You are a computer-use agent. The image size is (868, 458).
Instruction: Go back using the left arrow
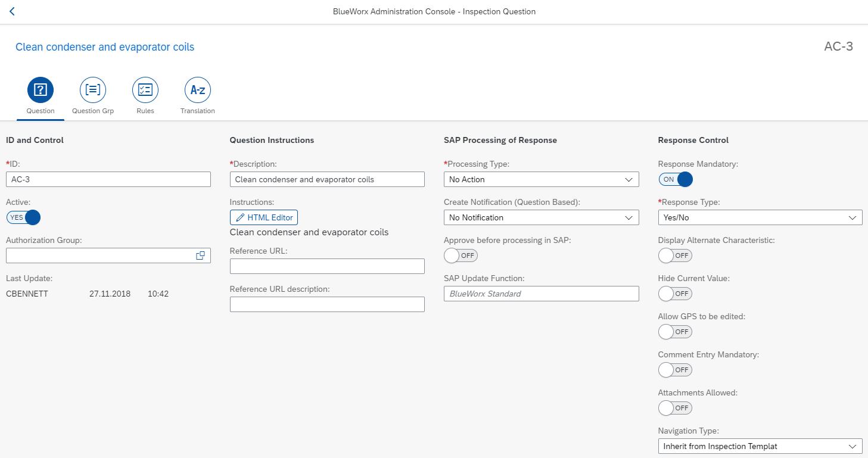[12, 11]
